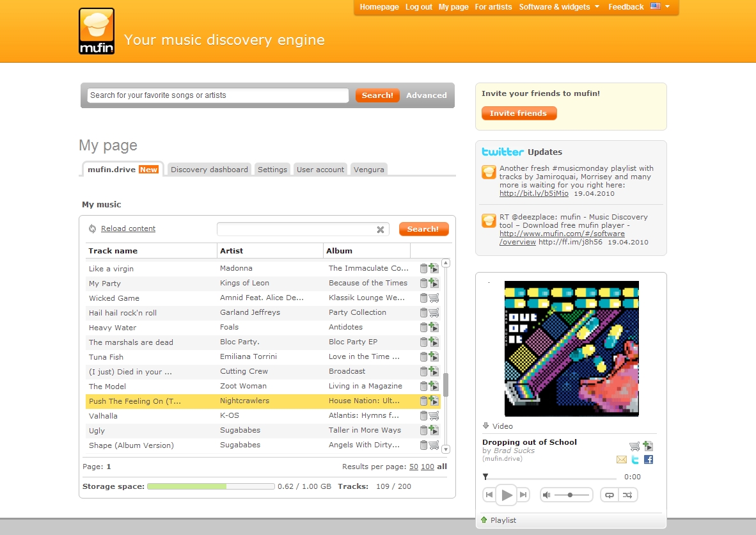Click the song position seek bar

pos(549,478)
